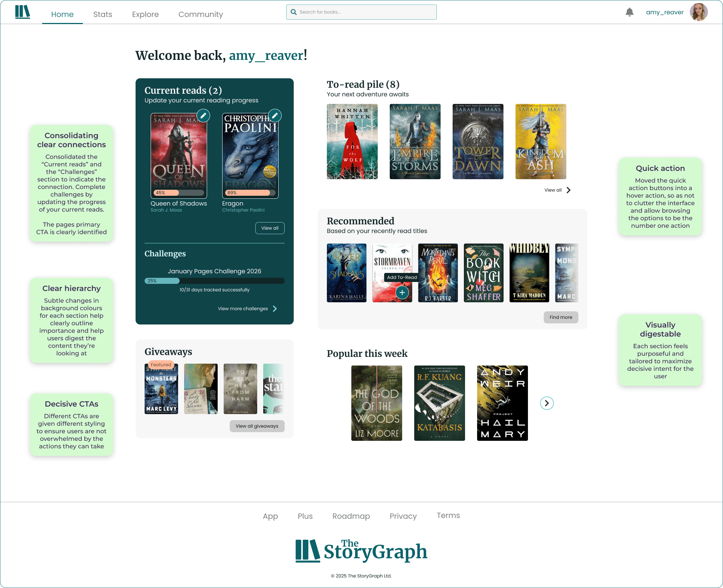
Task: Click View all under Current reads
Action: point(270,228)
